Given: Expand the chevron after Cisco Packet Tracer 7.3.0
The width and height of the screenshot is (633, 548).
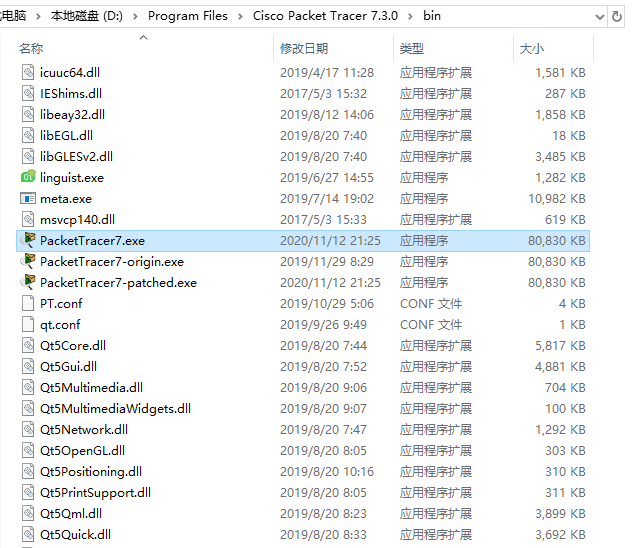Looking at the screenshot, I should pos(410,17).
